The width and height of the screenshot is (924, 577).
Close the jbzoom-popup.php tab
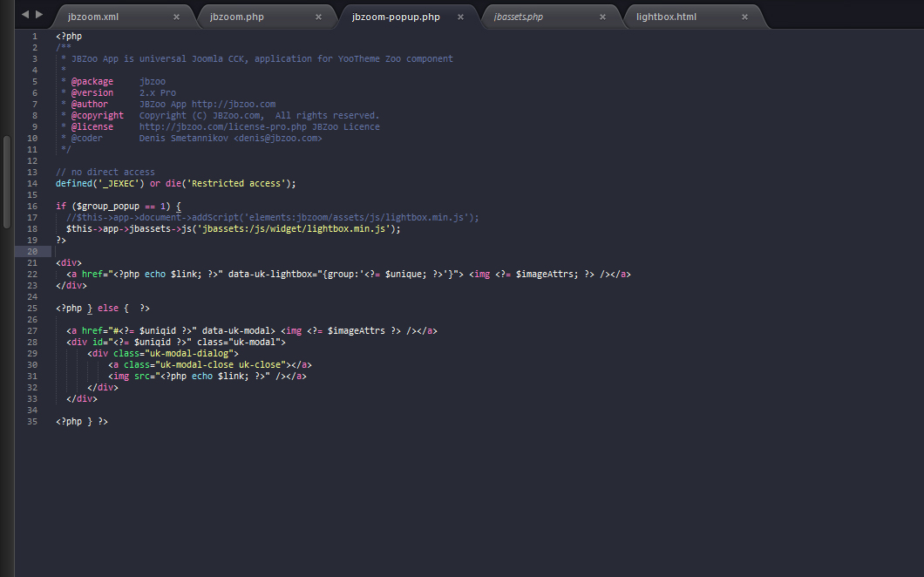pyautogui.click(x=460, y=17)
